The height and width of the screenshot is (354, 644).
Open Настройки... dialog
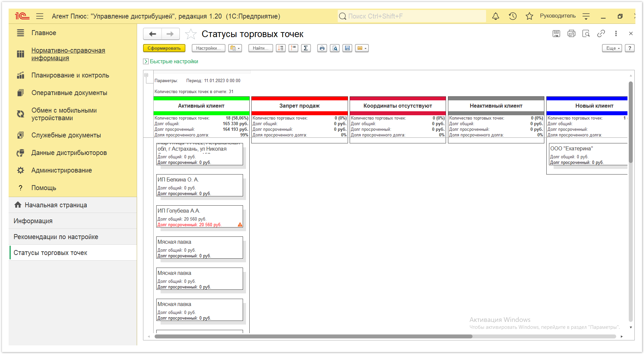pos(209,48)
